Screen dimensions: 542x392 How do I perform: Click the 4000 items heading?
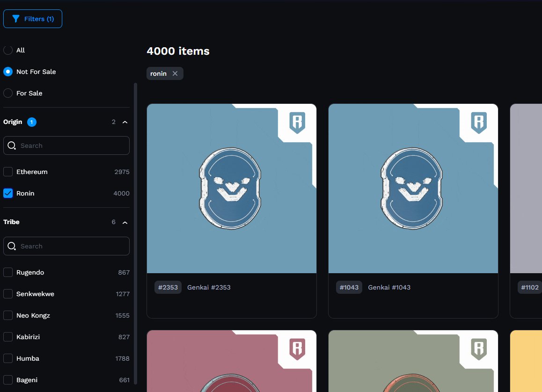178,51
